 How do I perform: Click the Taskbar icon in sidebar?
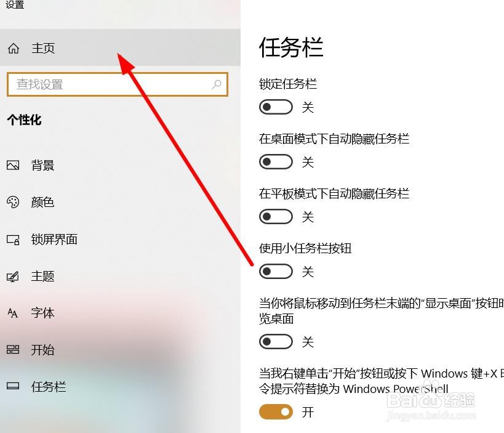click(x=13, y=386)
